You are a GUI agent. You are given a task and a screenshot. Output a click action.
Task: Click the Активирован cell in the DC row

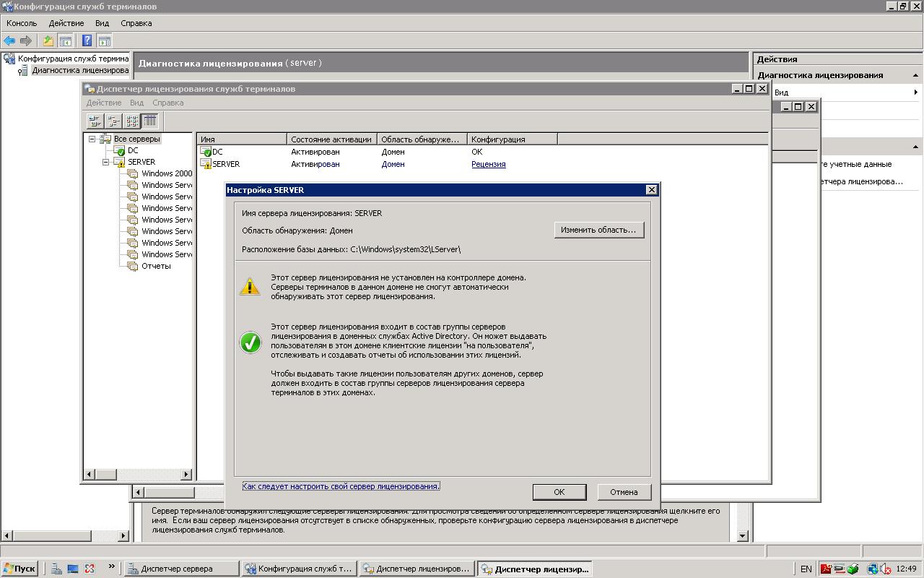pyautogui.click(x=315, y=152)
